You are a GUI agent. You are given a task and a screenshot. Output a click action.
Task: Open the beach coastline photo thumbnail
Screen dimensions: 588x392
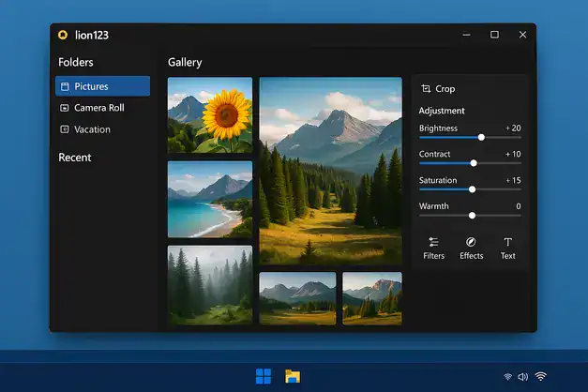click(x=209, y=199)
